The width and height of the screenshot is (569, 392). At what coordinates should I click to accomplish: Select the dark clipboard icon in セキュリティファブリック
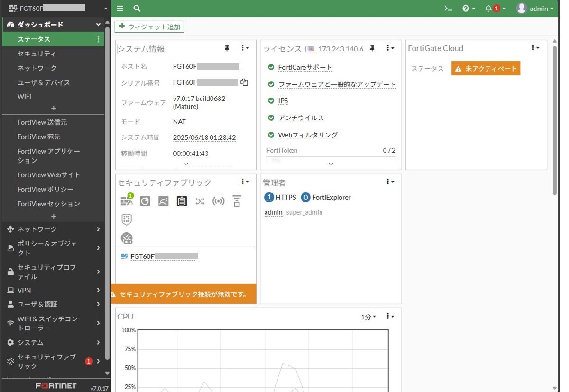pyautogui.click(x=182, y=201)
